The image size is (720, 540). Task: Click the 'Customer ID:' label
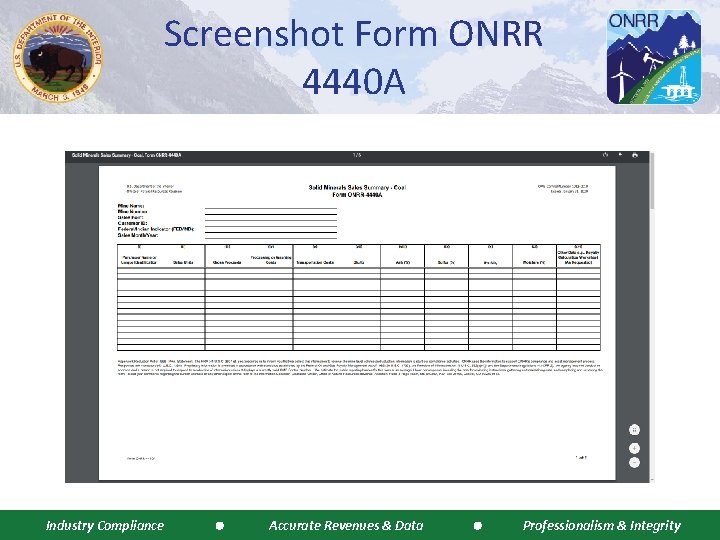pyautogui.click(x=132, y=223)
